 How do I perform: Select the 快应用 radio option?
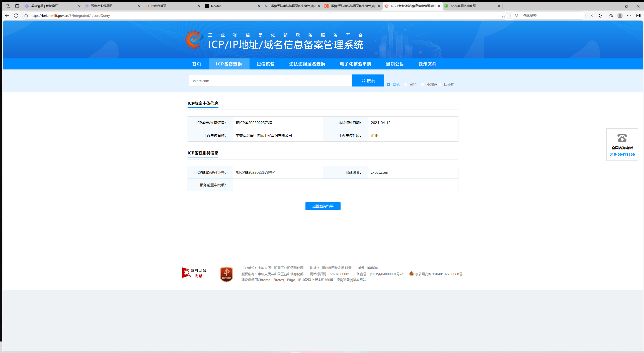point(440,85)
